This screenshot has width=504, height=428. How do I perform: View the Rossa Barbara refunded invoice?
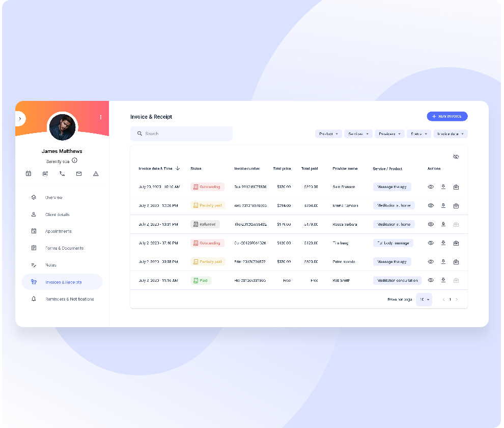tap(431, 224)
